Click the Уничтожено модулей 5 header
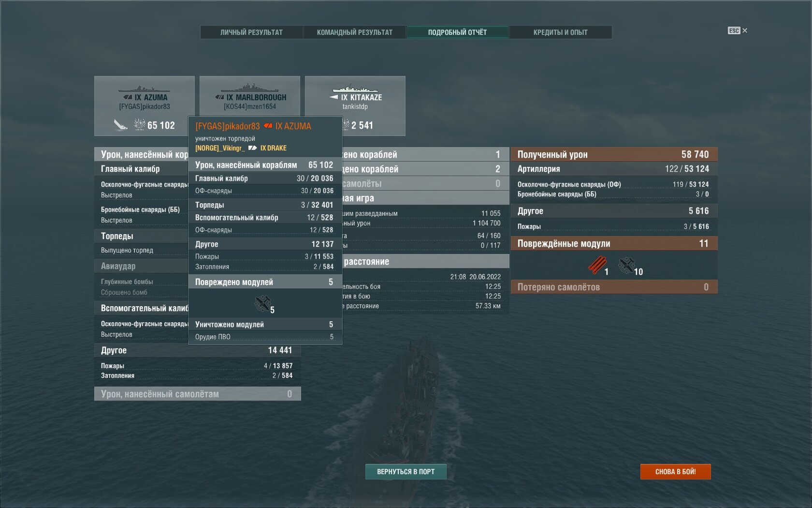 click(x=265, y=324)
